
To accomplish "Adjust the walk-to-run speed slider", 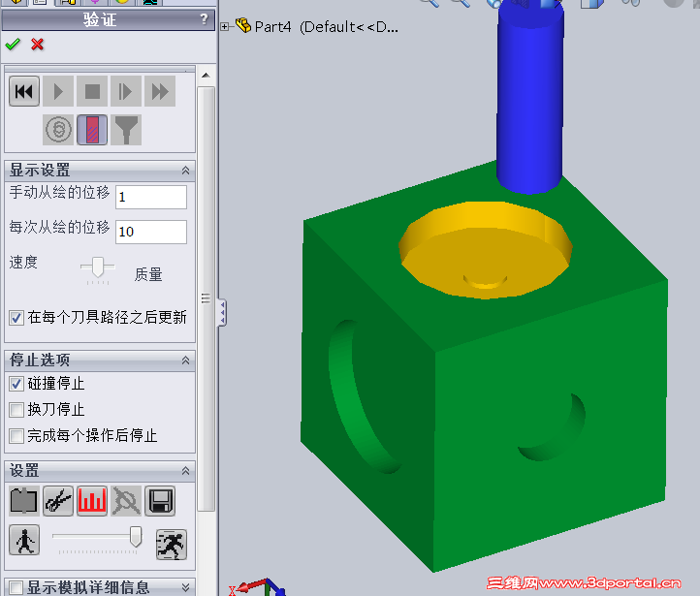I will (x=136, y=536).
